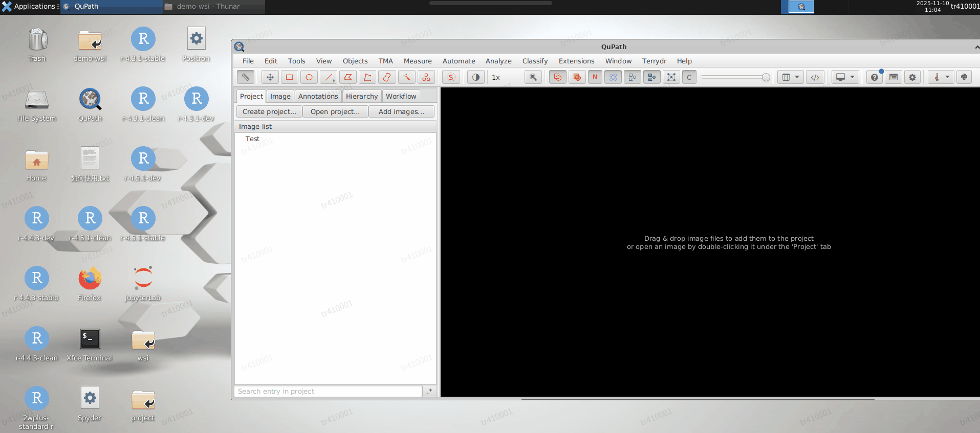Switch to the Annotations tab
This screenshot has width=980, height=433.
[318, 96]
